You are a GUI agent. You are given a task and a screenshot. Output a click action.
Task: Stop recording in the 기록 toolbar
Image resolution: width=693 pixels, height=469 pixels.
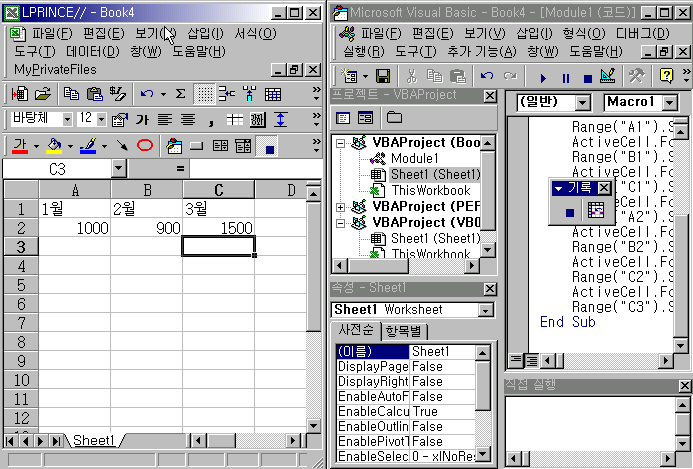coord(570,213)
